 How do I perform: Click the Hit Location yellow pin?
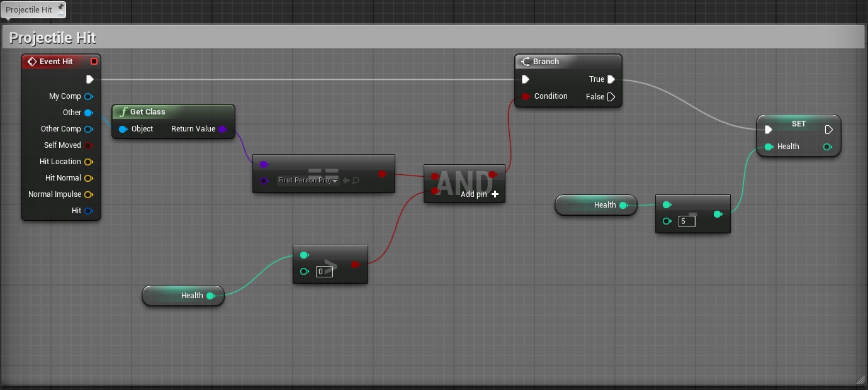[88, 162]
